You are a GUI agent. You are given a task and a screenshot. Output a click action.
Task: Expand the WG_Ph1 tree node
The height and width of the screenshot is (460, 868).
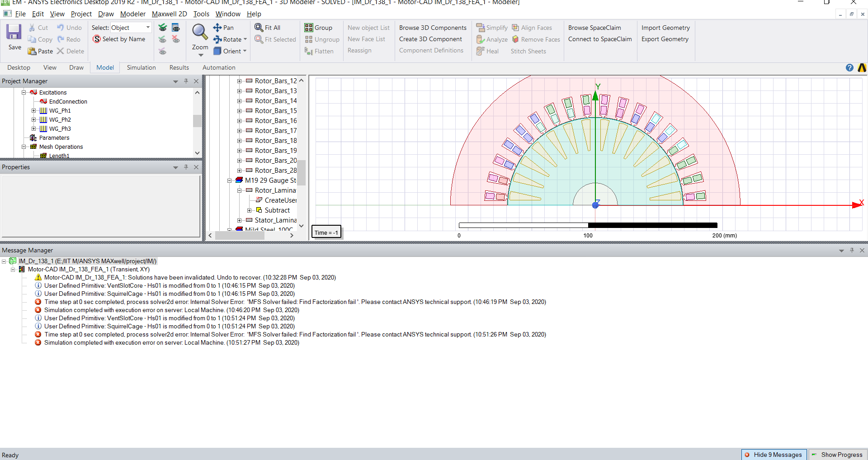(x=33, y=110)
